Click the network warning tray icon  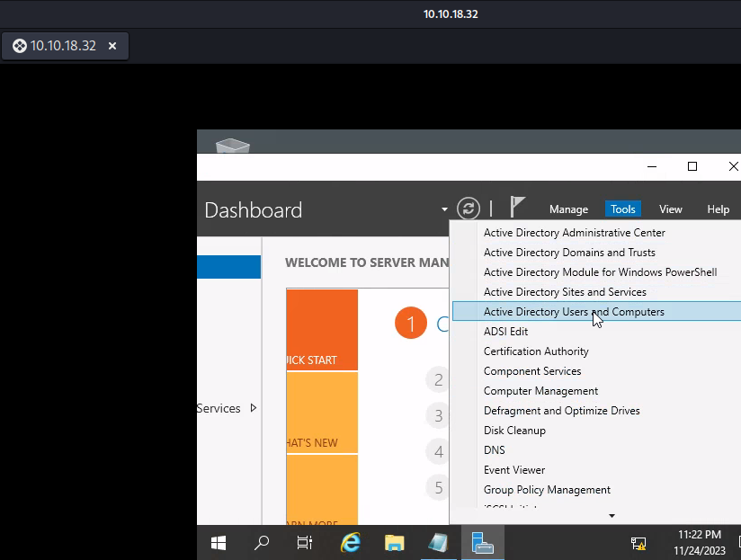coord(638,544)
